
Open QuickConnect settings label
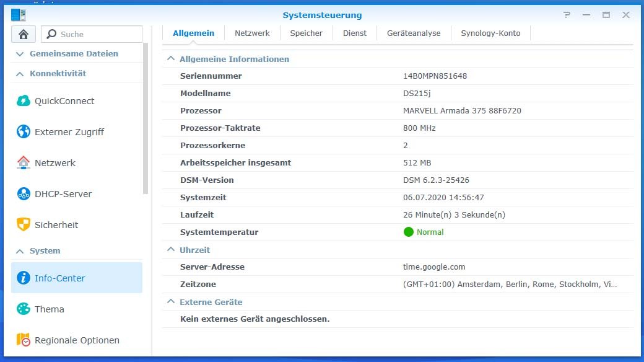(x=64, y=101)
